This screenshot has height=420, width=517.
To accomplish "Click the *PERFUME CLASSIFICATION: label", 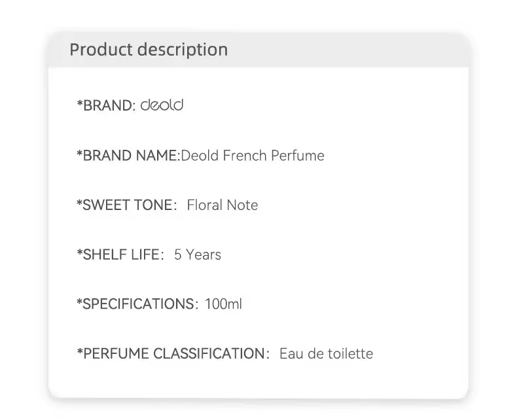I will 173,354.
